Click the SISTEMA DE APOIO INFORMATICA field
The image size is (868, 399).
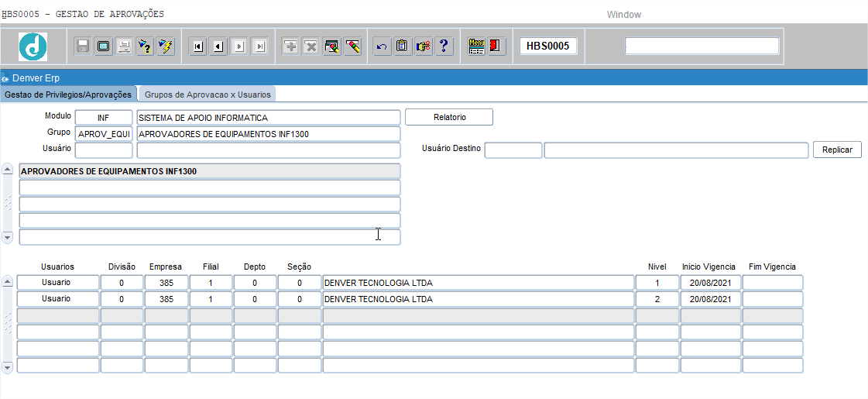point(268,118)
